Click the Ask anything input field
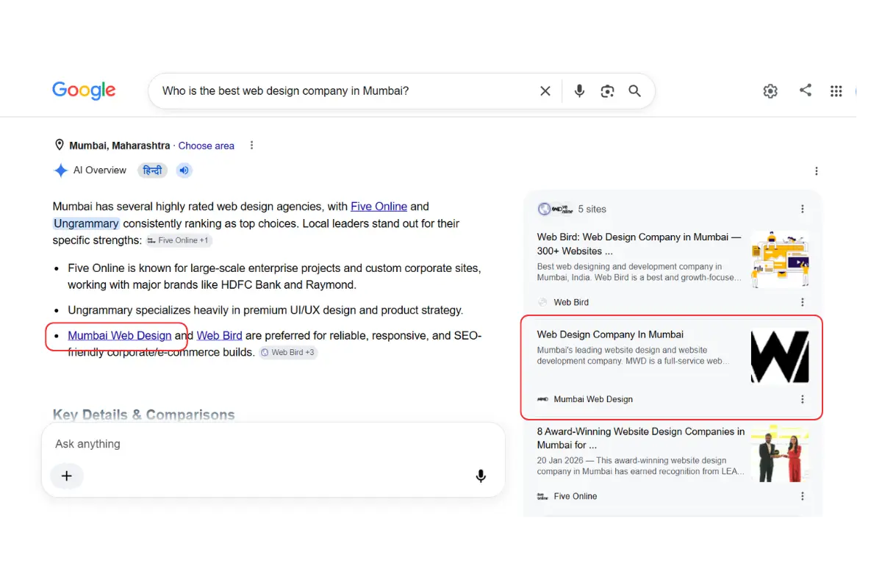The height and width of the screenshot is (588, 882). click(273, 444)
